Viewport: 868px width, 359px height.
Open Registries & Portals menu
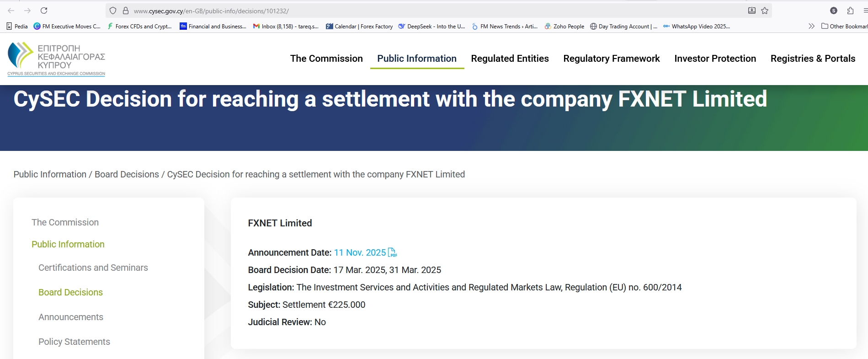tap(813, 59)
